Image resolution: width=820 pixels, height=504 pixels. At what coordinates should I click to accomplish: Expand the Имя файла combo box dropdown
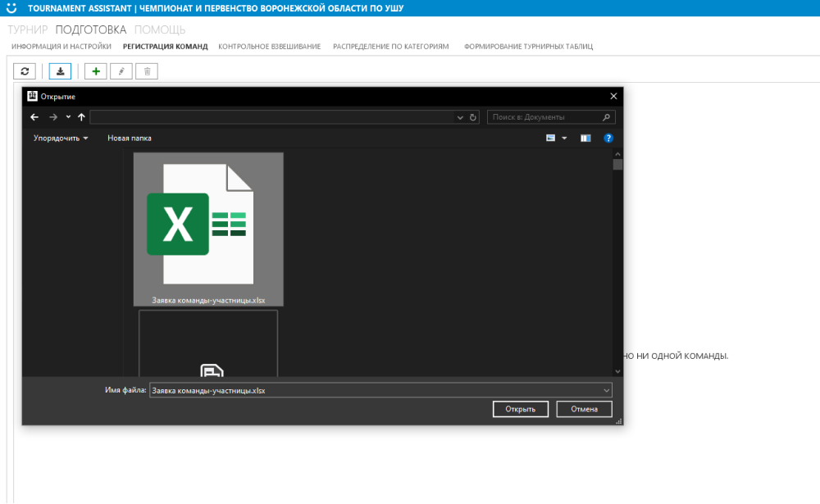[x=607, y=391]
